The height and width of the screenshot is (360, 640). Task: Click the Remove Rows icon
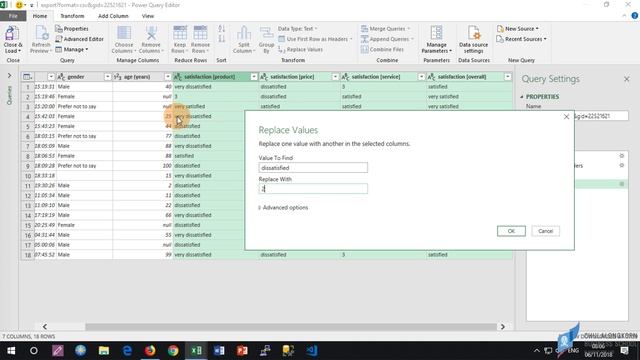200,39
